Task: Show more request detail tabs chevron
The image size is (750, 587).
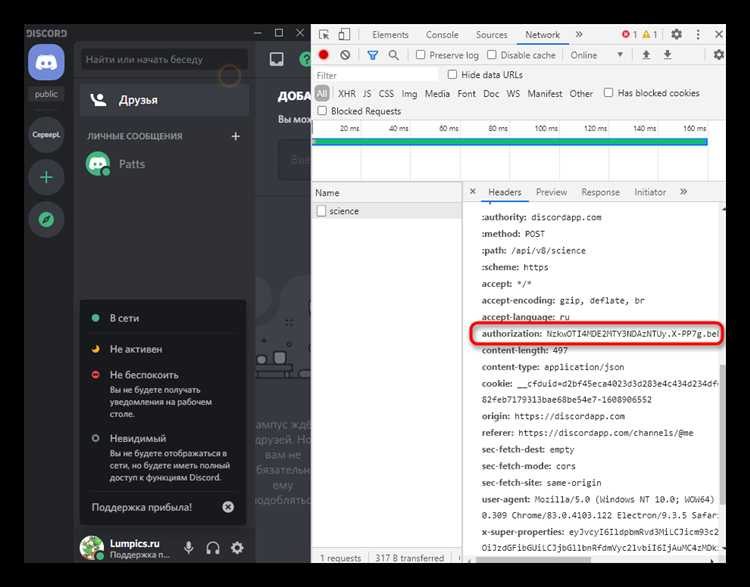Action: 684,192
